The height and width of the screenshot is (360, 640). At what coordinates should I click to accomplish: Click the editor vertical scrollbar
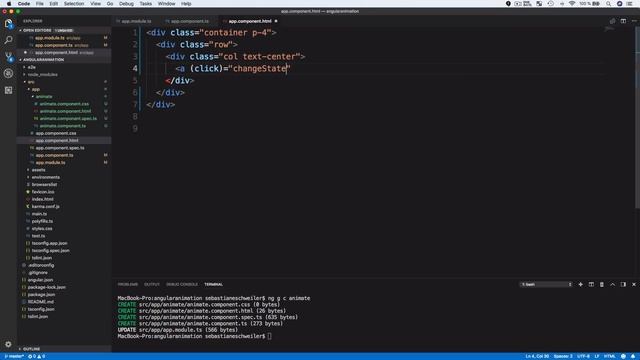pyautogui.click(x=637, y=118)
